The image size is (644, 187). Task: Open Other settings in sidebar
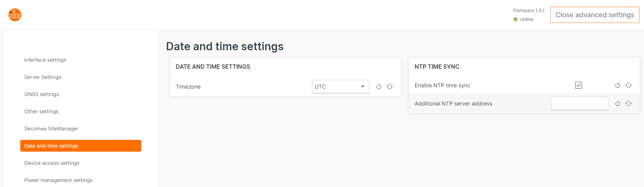coord(41,112)
